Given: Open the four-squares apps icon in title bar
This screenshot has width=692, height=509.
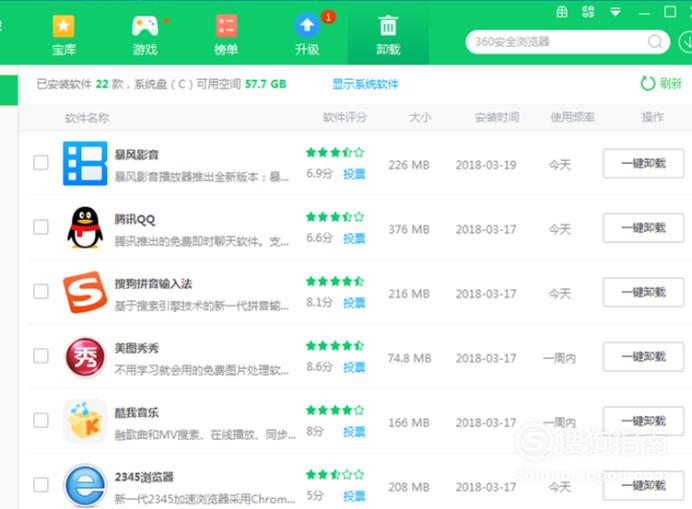Looking at the screenshot, I should click(588, 11).
